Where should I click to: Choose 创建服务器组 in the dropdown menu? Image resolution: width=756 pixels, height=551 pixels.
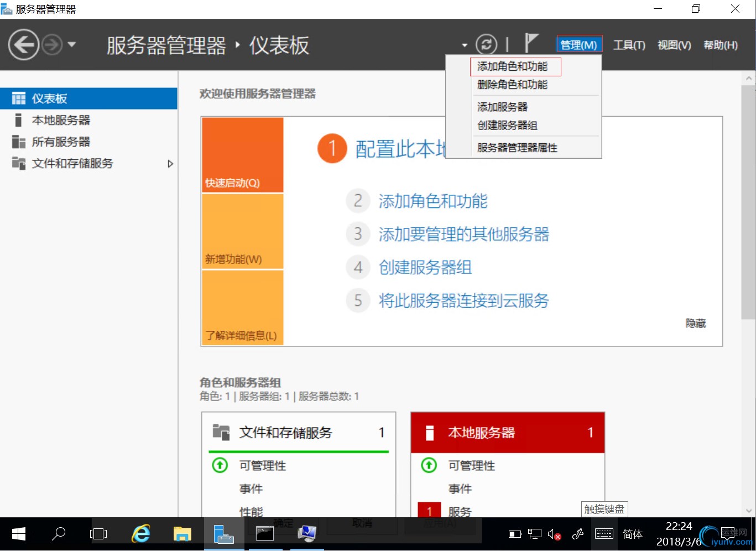(x=508, y=125)
